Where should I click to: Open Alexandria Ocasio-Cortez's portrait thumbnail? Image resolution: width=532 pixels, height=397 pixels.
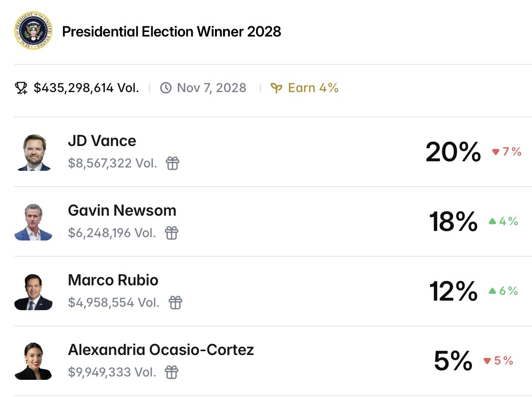pyautogui.click(x=33, y=361)
